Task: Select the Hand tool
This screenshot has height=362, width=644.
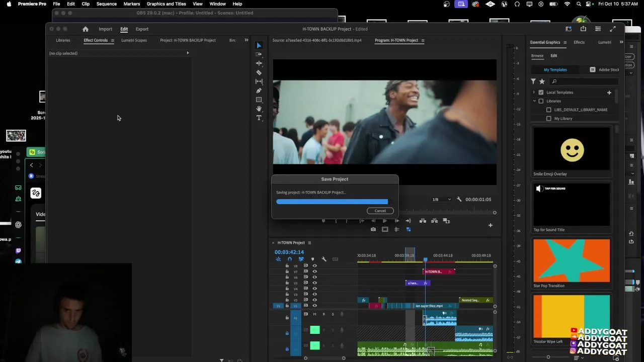Action: pos(259,109)
